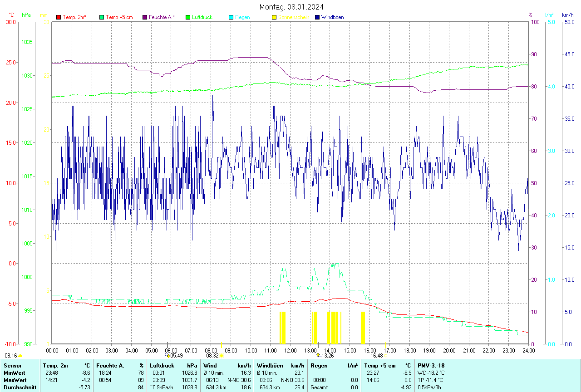The width and height of the screenshot is (581, 392).
Task: Click the purple % axis unit label
Action: tap(530, 15)
